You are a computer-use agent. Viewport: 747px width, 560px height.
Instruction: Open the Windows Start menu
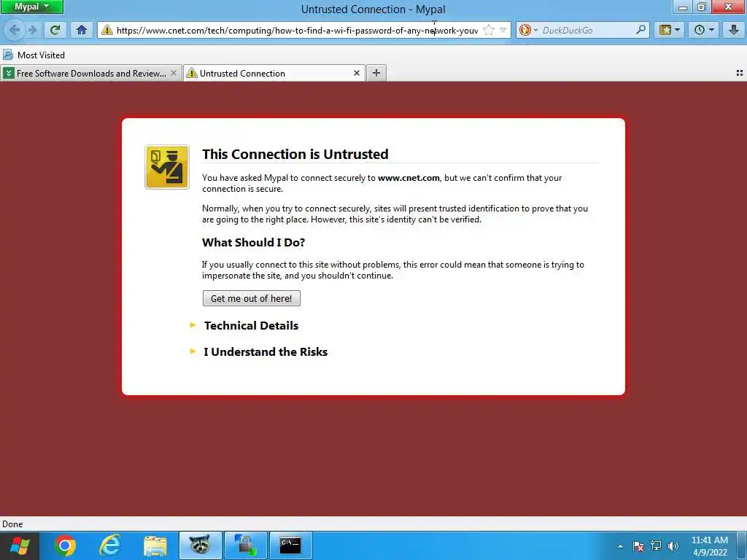(20, 545)
